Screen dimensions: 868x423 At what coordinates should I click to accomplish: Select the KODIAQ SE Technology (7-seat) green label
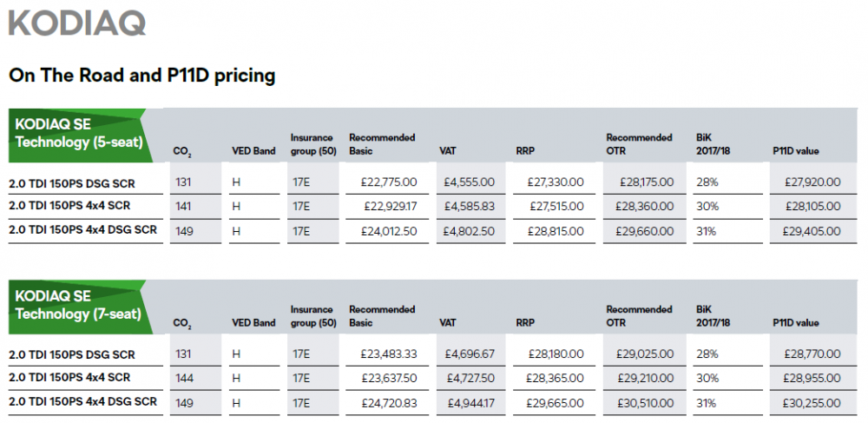coord(77,307)
